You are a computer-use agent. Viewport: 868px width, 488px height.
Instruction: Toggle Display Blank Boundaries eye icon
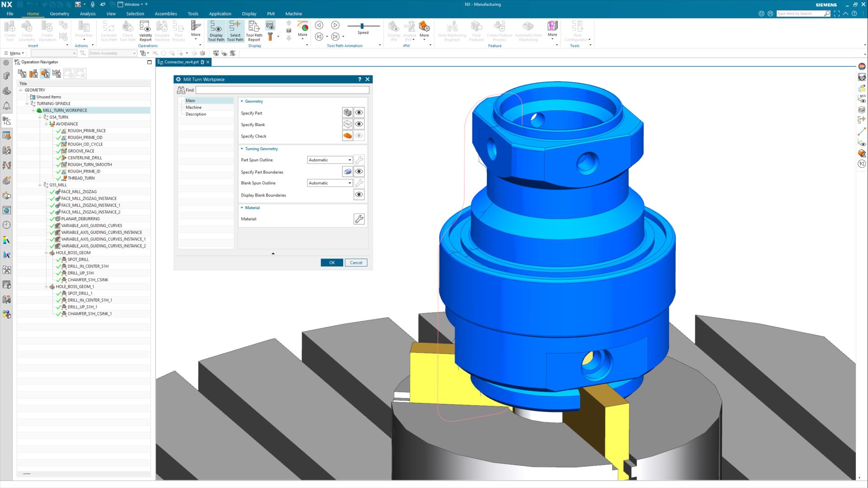point(359,195)
